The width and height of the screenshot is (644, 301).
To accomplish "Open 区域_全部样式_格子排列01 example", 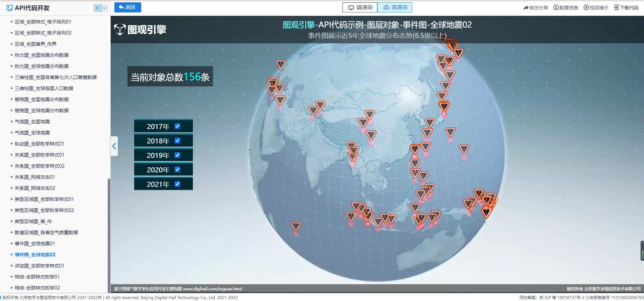I will 43,22.
